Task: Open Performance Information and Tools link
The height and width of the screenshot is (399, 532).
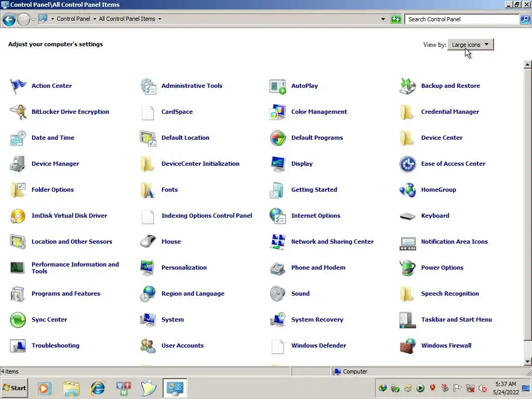Action: point(75,268)
